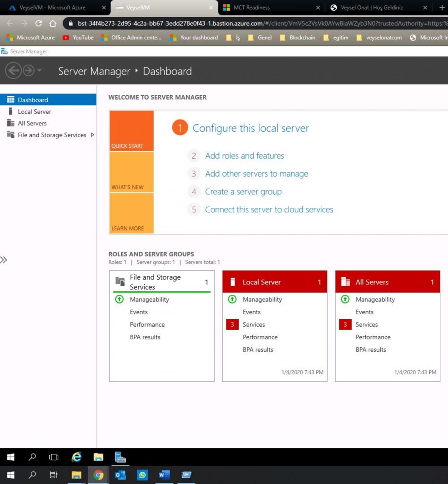The height and width of the screenshot is (484, 448).
Task: Open Events in File and Storage Services tile
Action: 139,312
